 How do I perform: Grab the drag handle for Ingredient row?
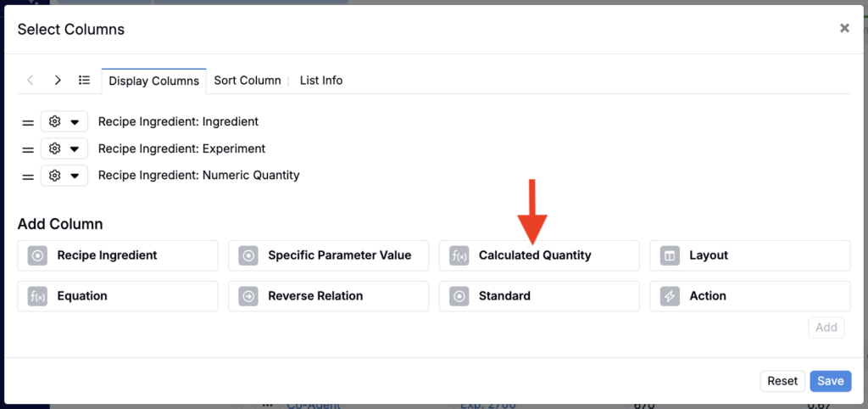tap(27, 122)
